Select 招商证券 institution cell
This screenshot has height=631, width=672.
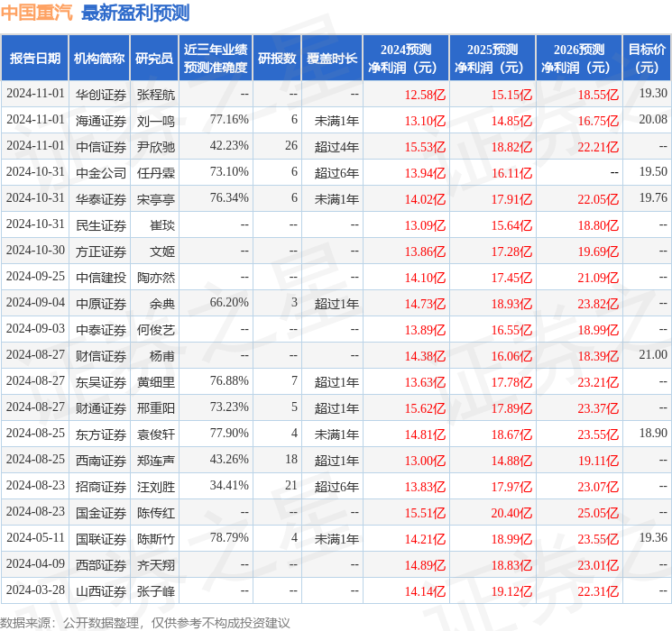(x=101, y=487)
